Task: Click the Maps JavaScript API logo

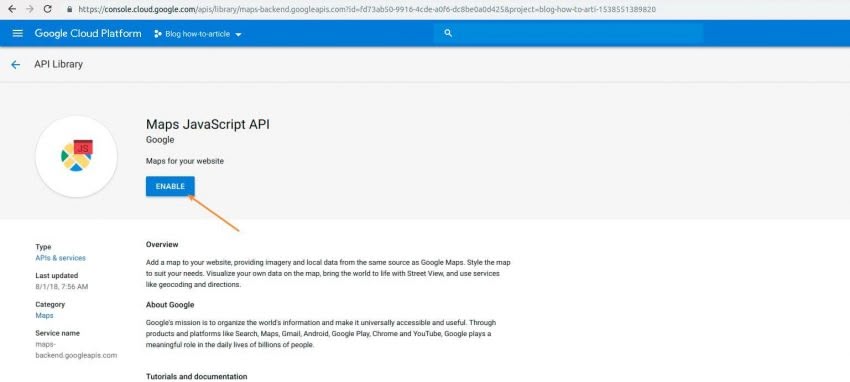Action: pos(76,156)
